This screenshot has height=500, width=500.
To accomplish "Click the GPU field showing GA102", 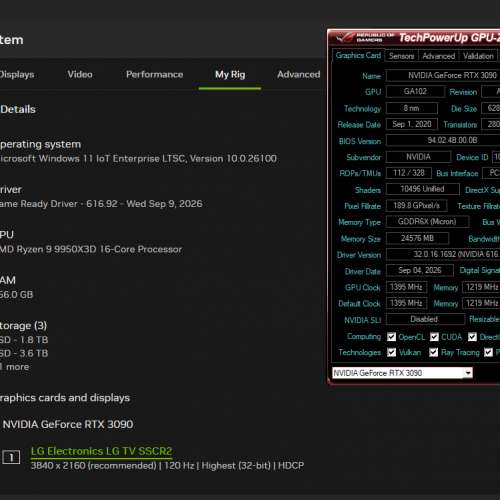I will point(415,91).
